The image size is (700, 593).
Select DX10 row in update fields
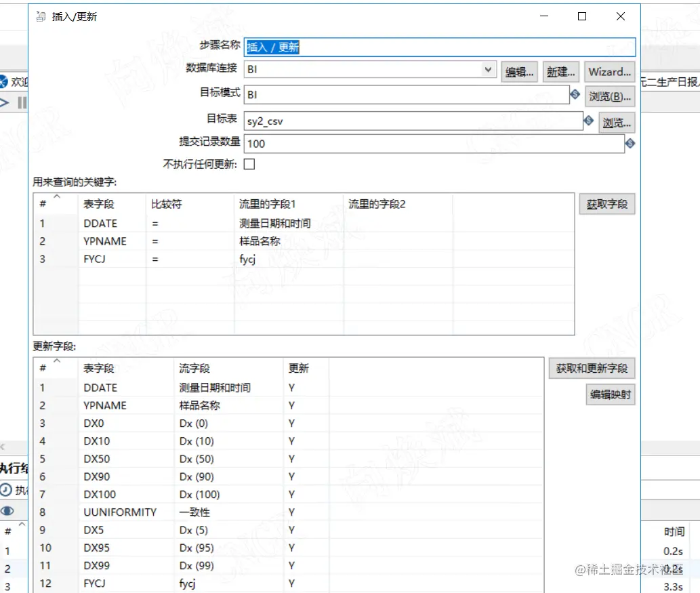click(289, 441)
